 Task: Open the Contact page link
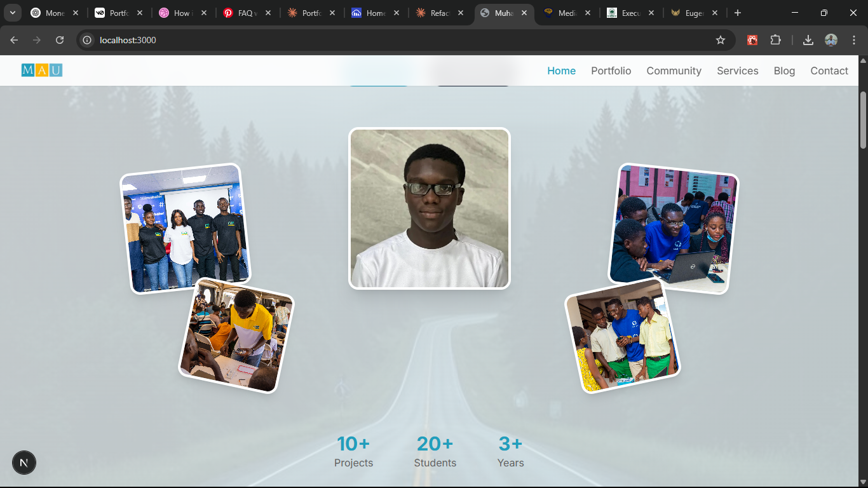pyautogui.click(x=829, y=71)
